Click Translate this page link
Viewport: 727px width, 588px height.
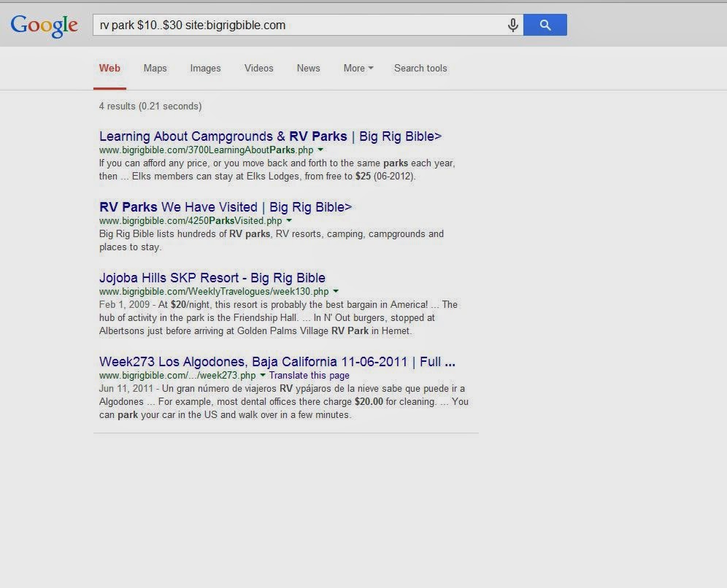pos(309,375)
